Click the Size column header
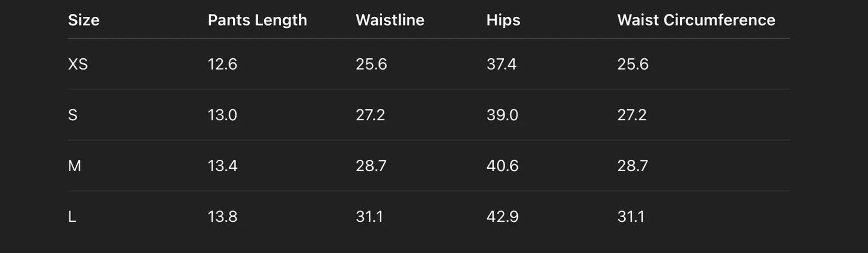This screenshot has height=253, width=868. pos(83,20)
